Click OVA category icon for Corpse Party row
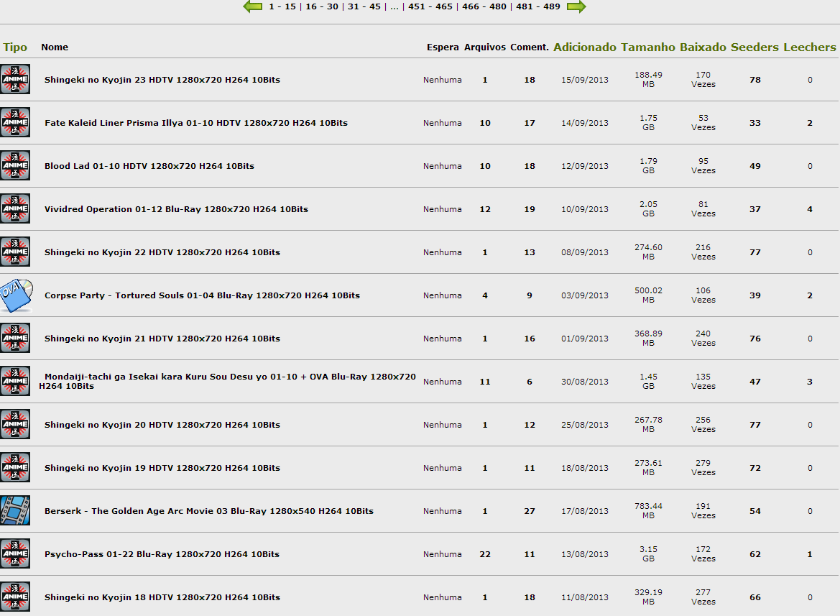The image size is (840, 616). tap(17, 295)
